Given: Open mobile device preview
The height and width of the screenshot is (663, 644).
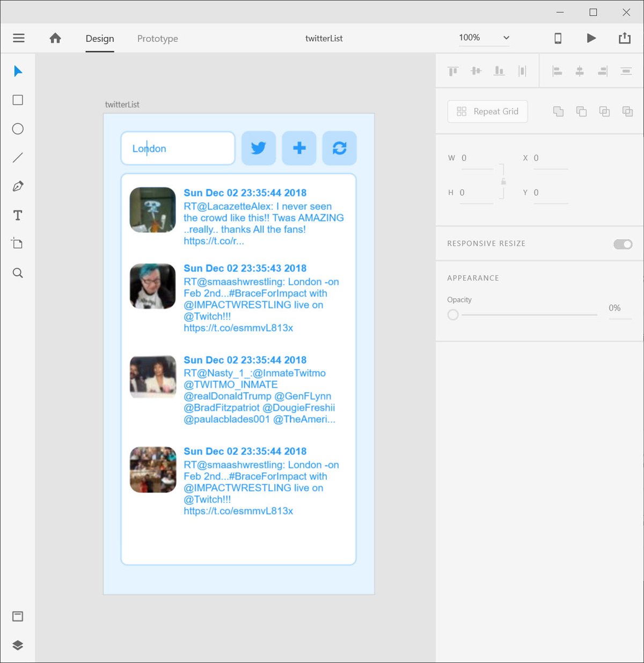Looking at the screenshot, I should click(x=558, y=38).
